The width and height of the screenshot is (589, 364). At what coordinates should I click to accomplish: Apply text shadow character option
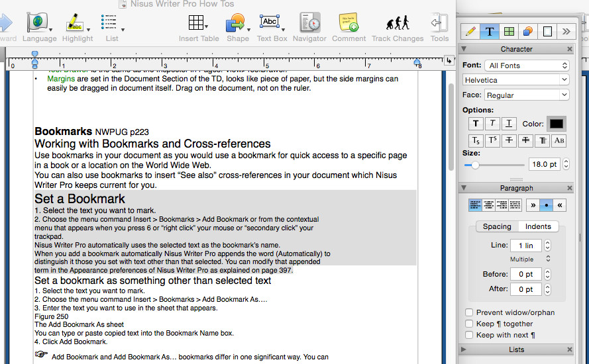pos(543,141)
